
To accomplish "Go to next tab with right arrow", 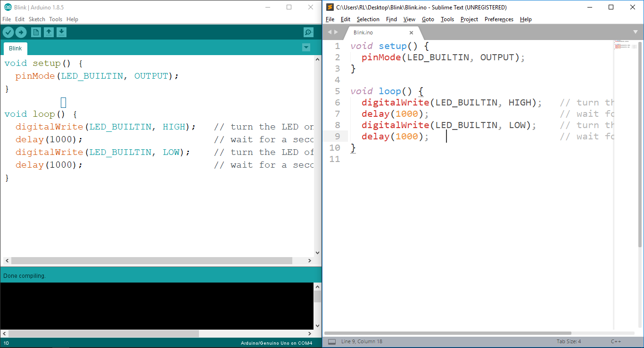I will [x=336, y=32].
